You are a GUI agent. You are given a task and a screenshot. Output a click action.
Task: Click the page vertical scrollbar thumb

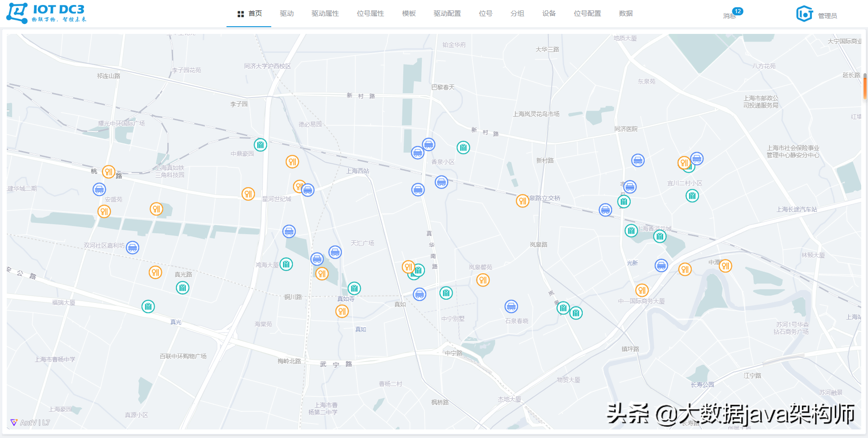pos(865,86)
